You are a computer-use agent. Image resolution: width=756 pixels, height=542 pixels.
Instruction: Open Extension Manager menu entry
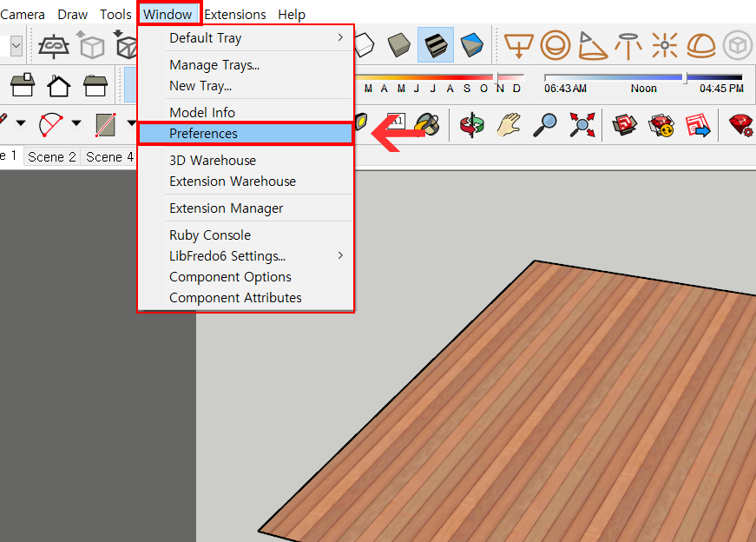246,208
